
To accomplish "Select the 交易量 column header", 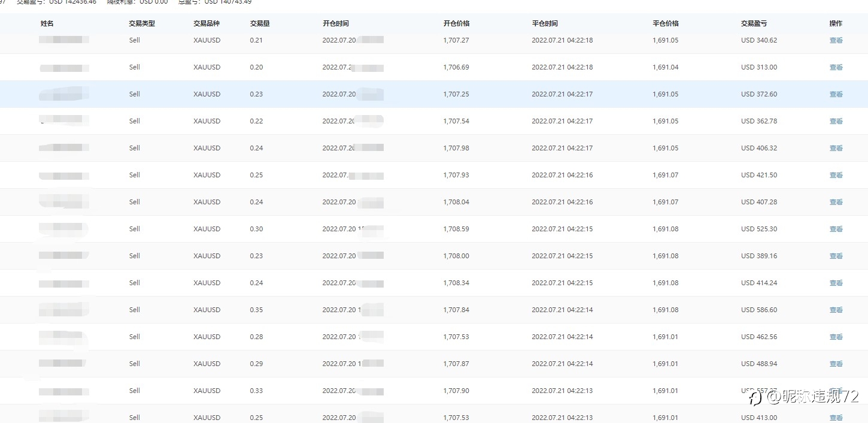I will tap(260, 23).
